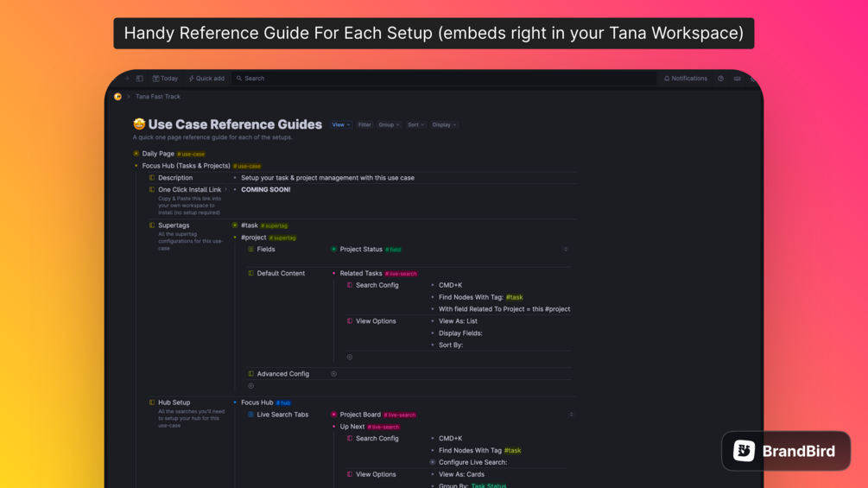Screen dimensions: 868x488
Task: Click the Quick add lightning button
Action: (206, 79)
